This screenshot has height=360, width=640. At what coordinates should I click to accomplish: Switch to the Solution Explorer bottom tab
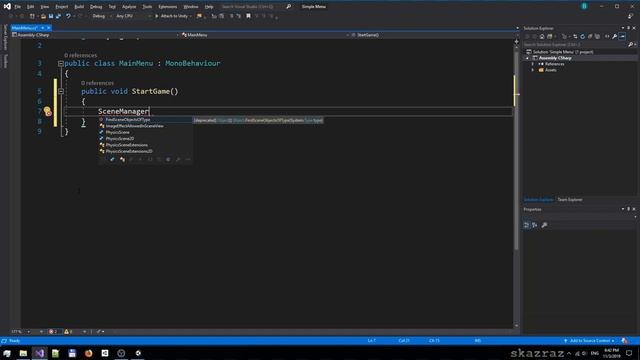tap(538, 200)
